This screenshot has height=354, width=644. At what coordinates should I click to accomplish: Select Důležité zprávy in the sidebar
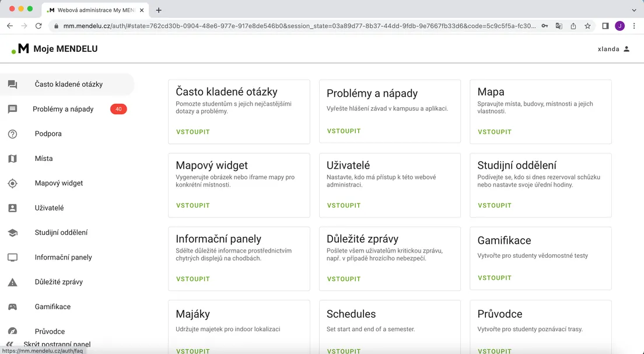coord(67,282)
